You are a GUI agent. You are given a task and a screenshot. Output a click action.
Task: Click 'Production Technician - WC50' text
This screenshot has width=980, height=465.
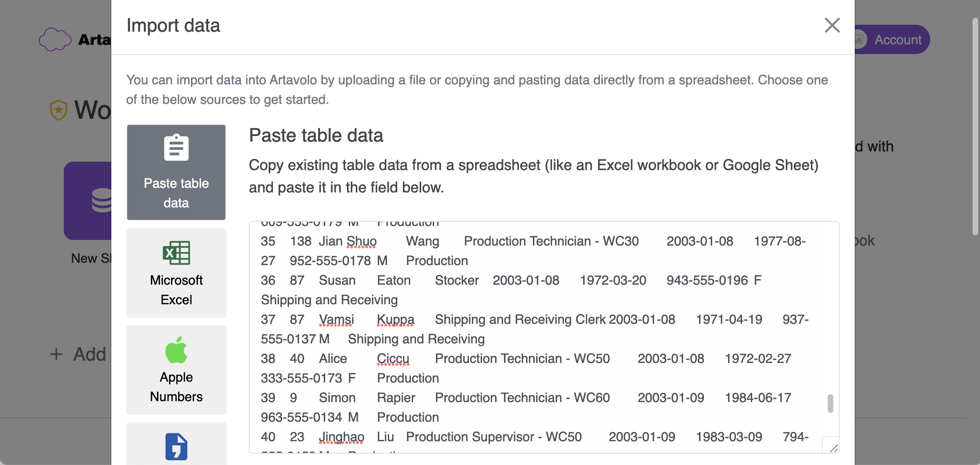522,359
